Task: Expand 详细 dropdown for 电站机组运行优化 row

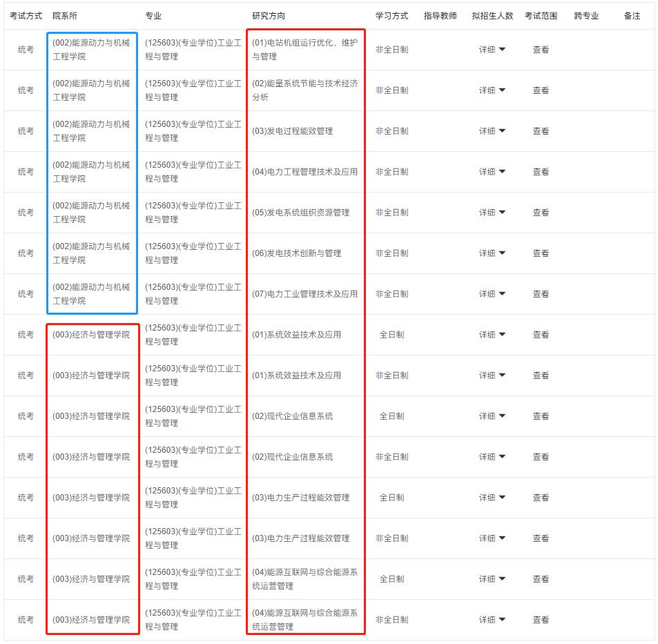Action: [x=492, y=50]
